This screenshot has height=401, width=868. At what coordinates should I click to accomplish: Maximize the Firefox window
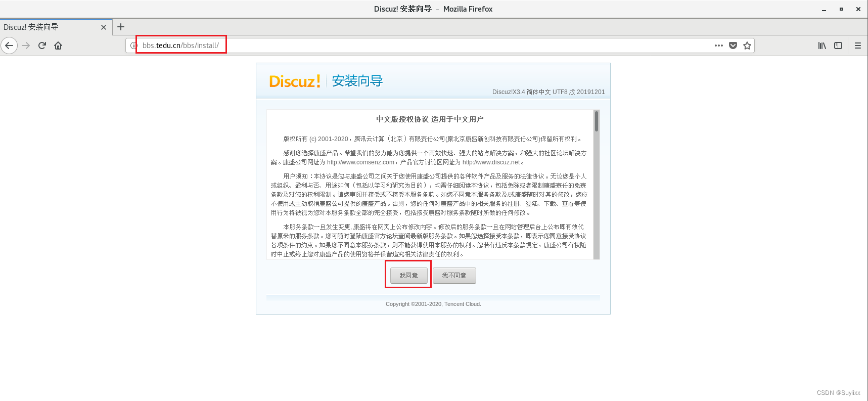coord(841,9)
